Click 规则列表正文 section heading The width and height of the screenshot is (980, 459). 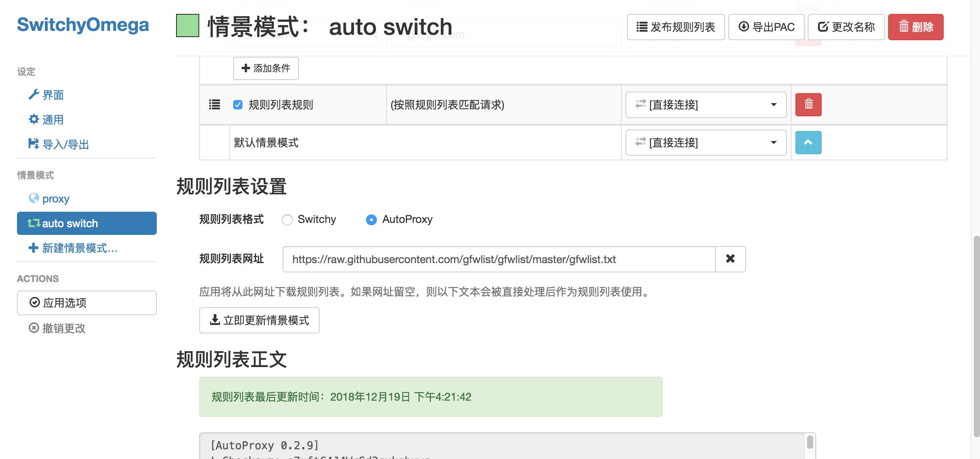click(x=231, y=359)
